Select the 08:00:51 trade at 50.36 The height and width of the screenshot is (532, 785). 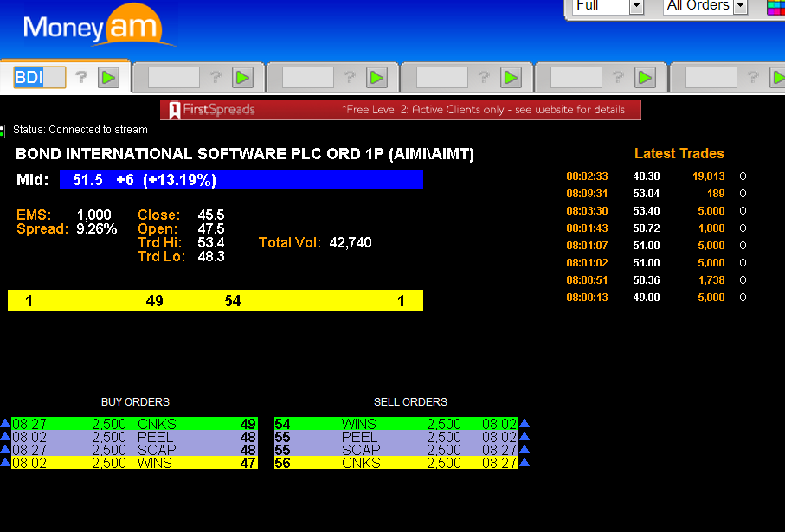[x=656, y=279]
